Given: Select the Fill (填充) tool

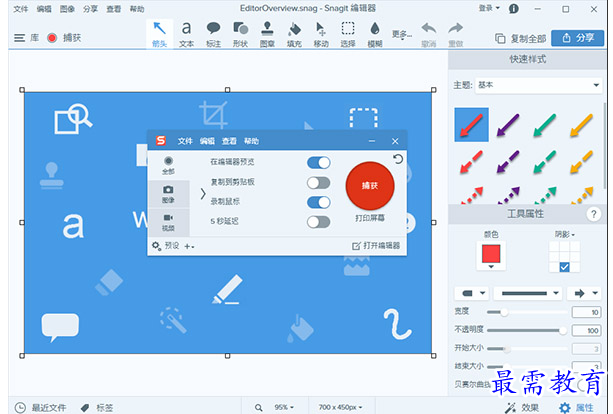Looking at the screenshot, I should click(x=294, y=34).
